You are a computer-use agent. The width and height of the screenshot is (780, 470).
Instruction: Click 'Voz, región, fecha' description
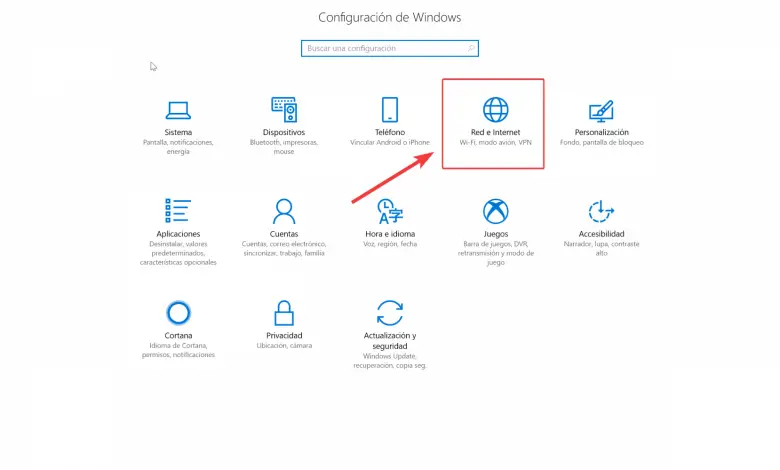coord(390,244)
